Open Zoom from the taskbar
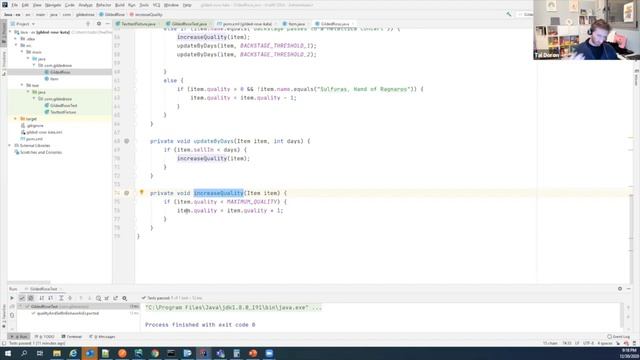 click(269, 353)
